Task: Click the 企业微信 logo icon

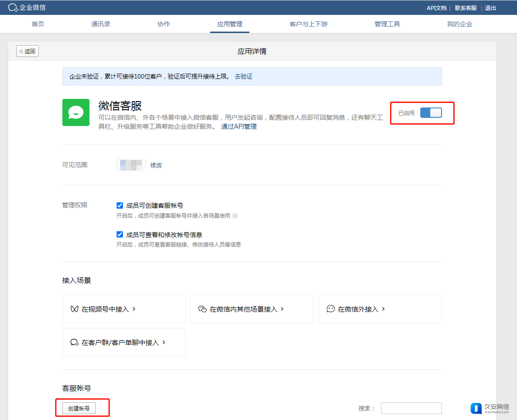Action: click(13, 8)
